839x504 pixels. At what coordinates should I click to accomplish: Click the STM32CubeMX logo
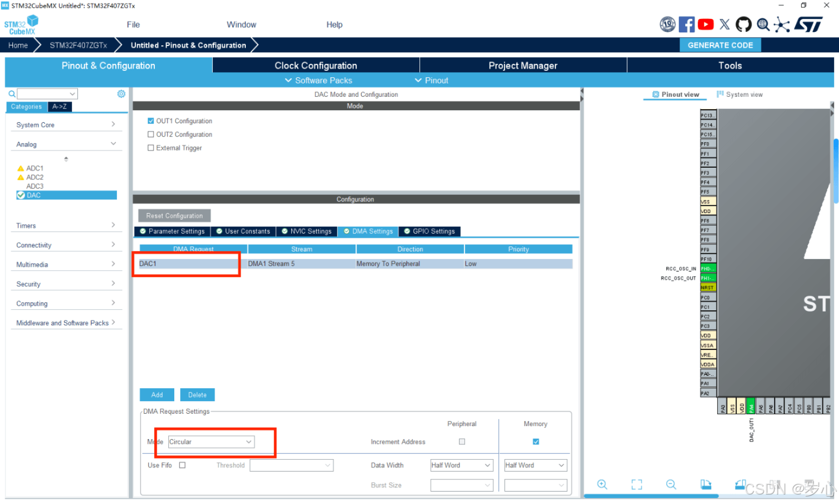[x=21, y=25]
